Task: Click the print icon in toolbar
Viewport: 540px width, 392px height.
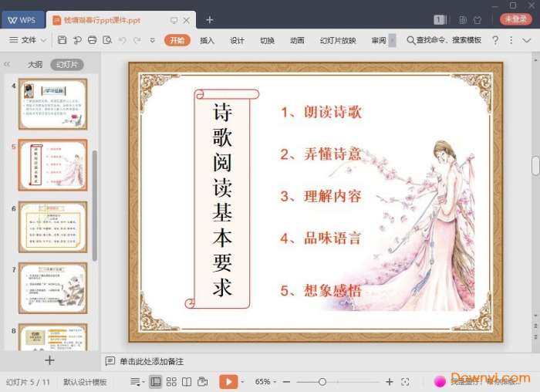Action: point(92,40)
